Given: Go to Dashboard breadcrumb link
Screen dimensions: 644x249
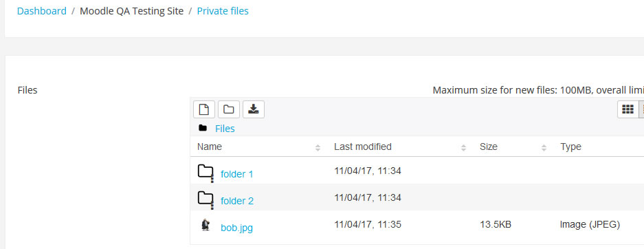Looking at the screenshot, I should tap(41, 11).
